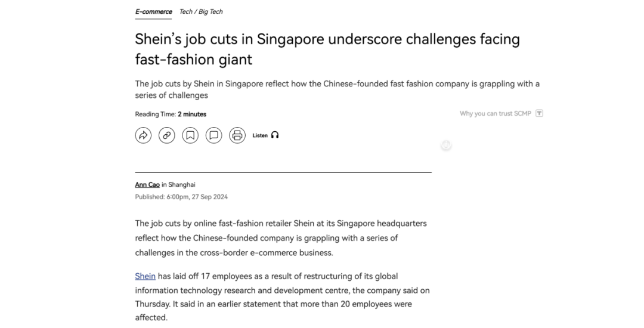The height and width of the screenshot is (328, 644).
Task: Go to the Tech category
Action: click(186, 11)
